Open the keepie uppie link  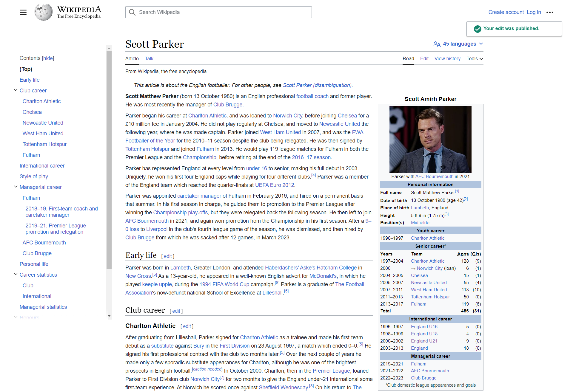[x=157, y=284]
